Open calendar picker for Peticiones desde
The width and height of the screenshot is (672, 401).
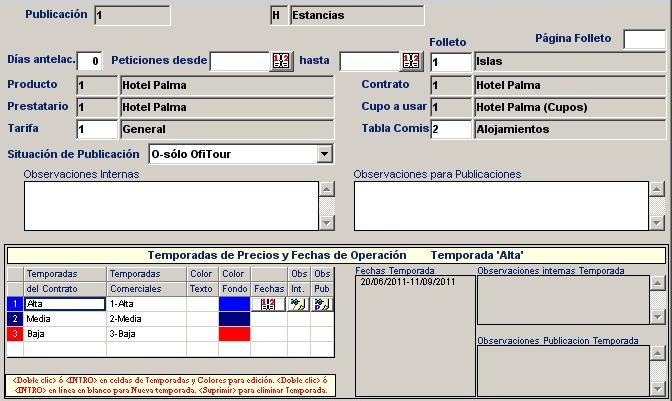click(x=281, y=61)
